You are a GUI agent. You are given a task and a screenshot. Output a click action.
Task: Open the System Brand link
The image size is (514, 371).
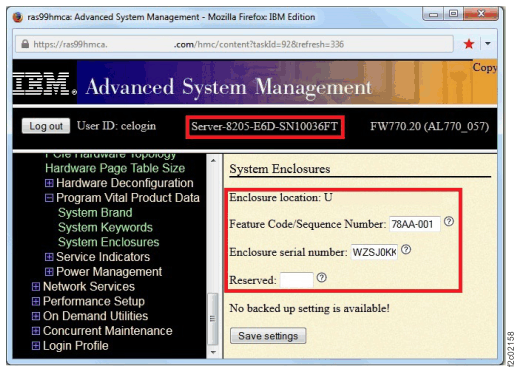95,213
